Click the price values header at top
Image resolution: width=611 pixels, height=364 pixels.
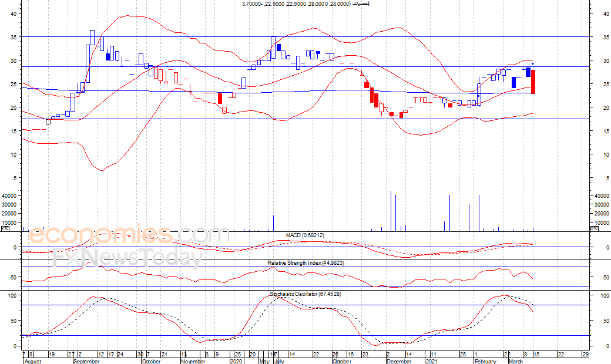pos(305,4)
